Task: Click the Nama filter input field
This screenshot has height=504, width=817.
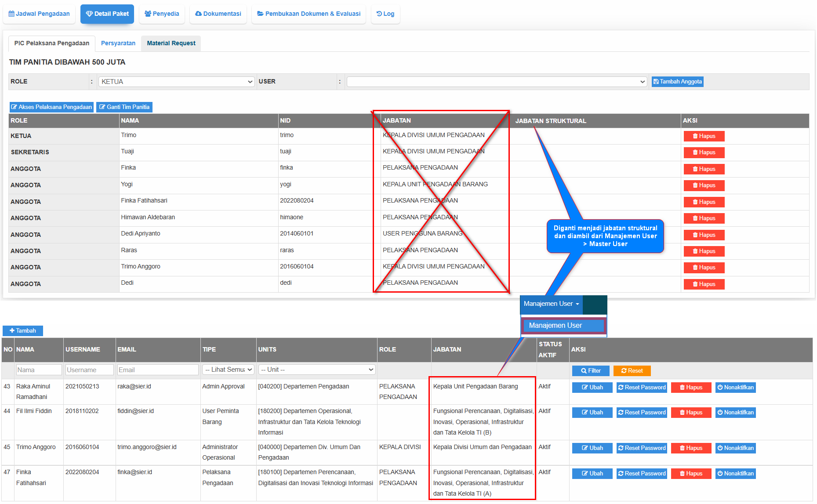Action: [39, 370]
